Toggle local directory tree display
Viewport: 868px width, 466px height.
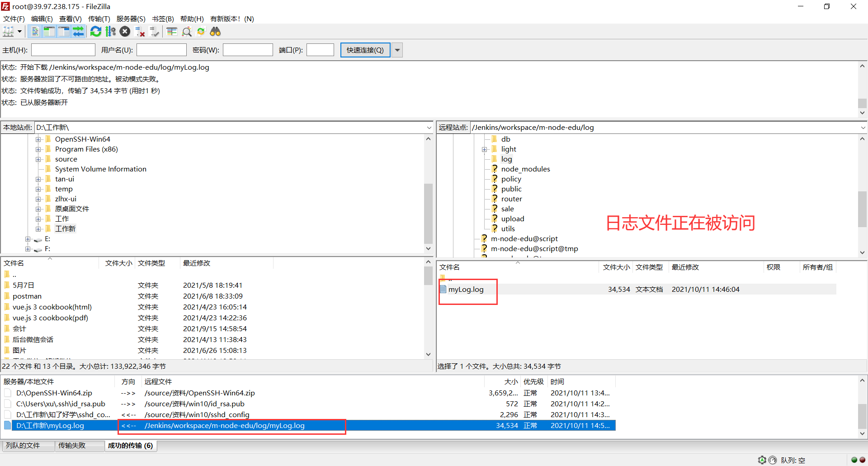(x=49, y=32)
